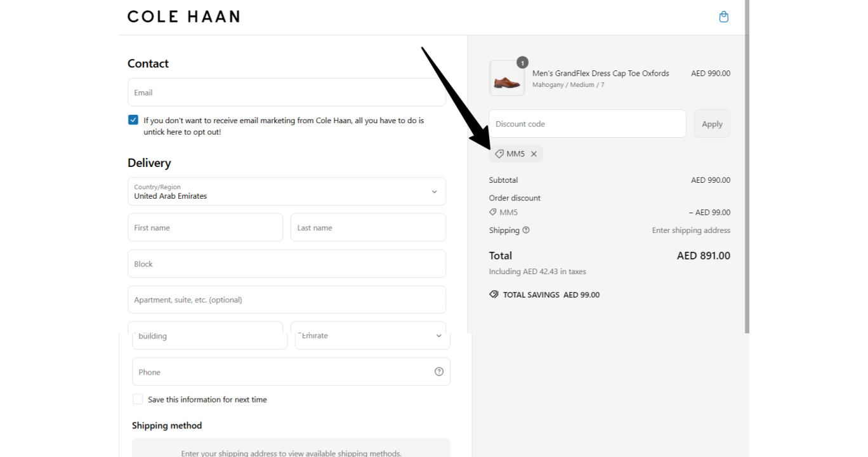Focus the building field

pos(209,336)
